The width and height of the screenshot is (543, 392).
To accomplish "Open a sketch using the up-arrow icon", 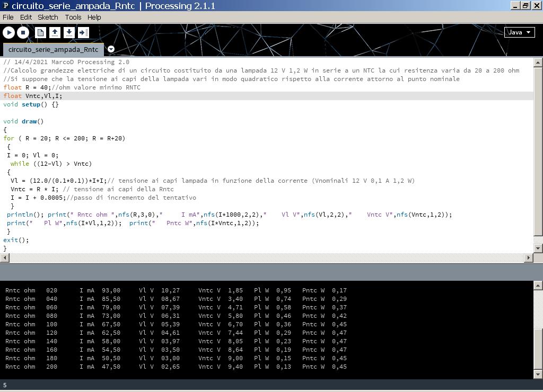I will 55,33.
